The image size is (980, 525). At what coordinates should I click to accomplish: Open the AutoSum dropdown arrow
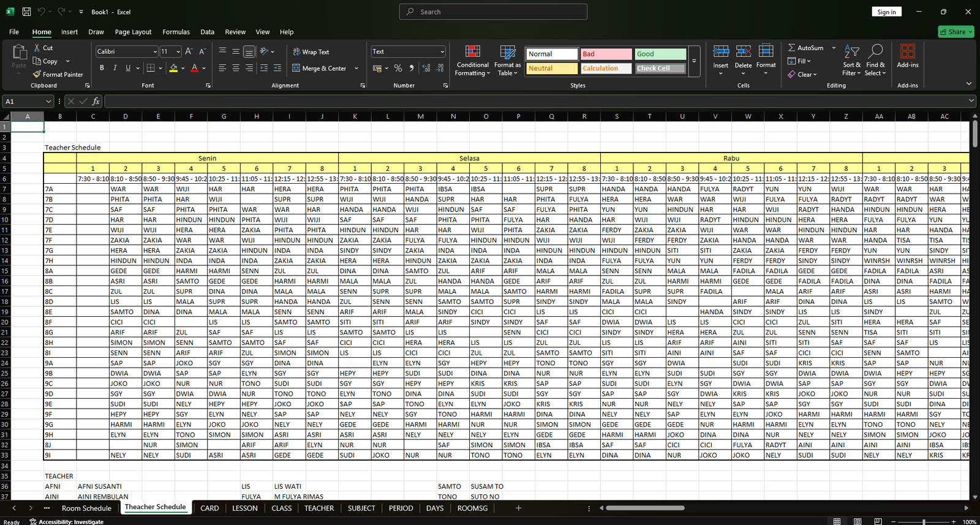point(834,48)
